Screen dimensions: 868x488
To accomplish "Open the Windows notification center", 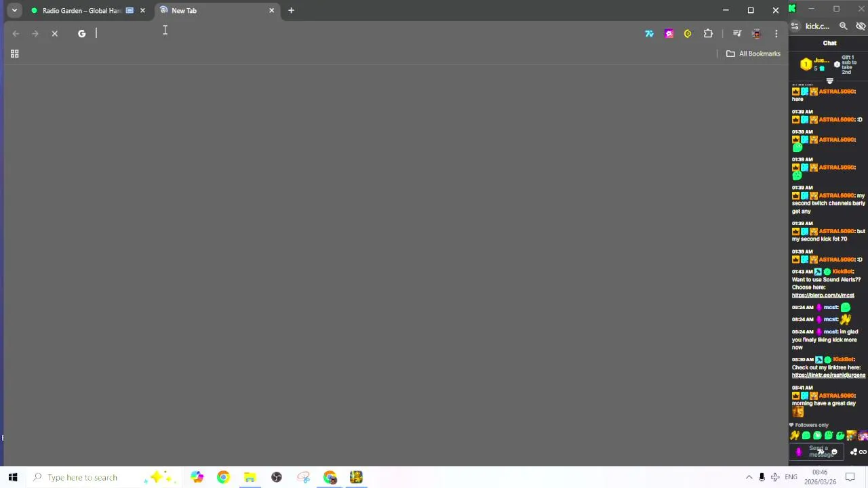I will click(850, 477).
